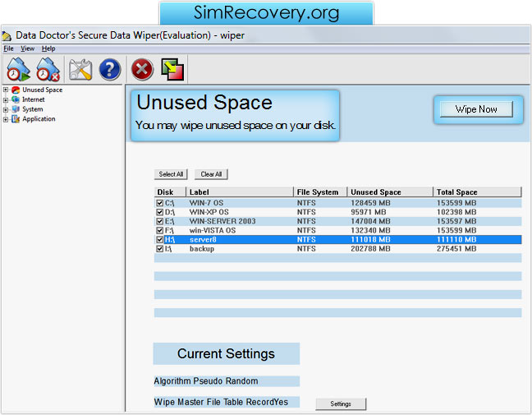Uncheck the H:\ server8 checkbox

pos(160,240)
